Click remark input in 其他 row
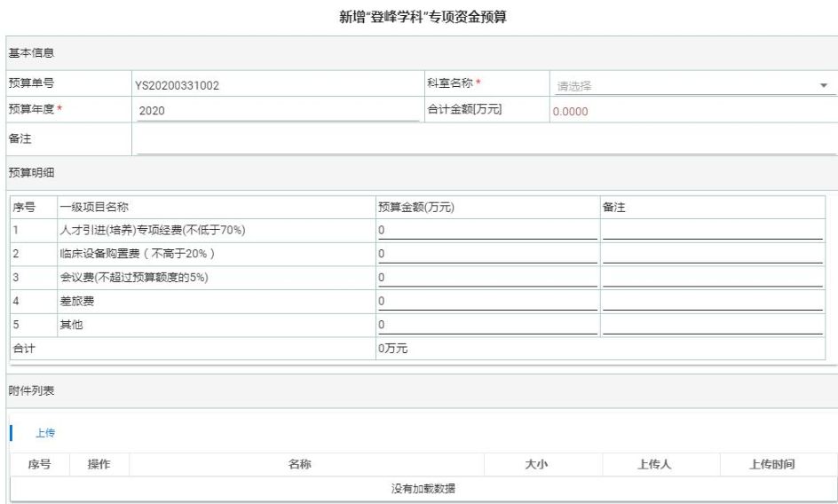This screenshot has width=838, height=504. (713, 326)
